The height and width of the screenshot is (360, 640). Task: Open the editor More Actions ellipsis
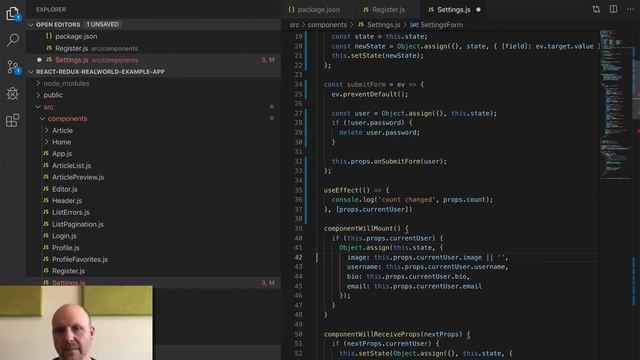pyautogui.click(x=630, y=9)
